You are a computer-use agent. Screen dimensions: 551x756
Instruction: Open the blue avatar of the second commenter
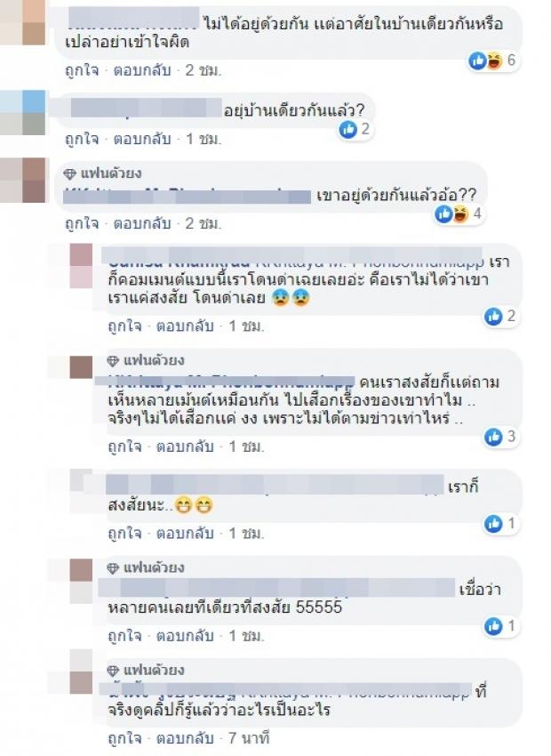[x=22, y=112]
